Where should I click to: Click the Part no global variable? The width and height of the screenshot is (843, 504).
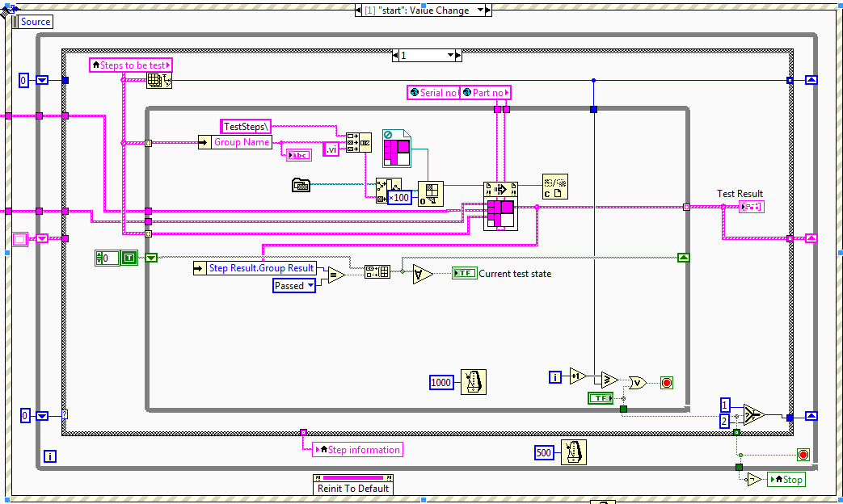tap(486, 92)
